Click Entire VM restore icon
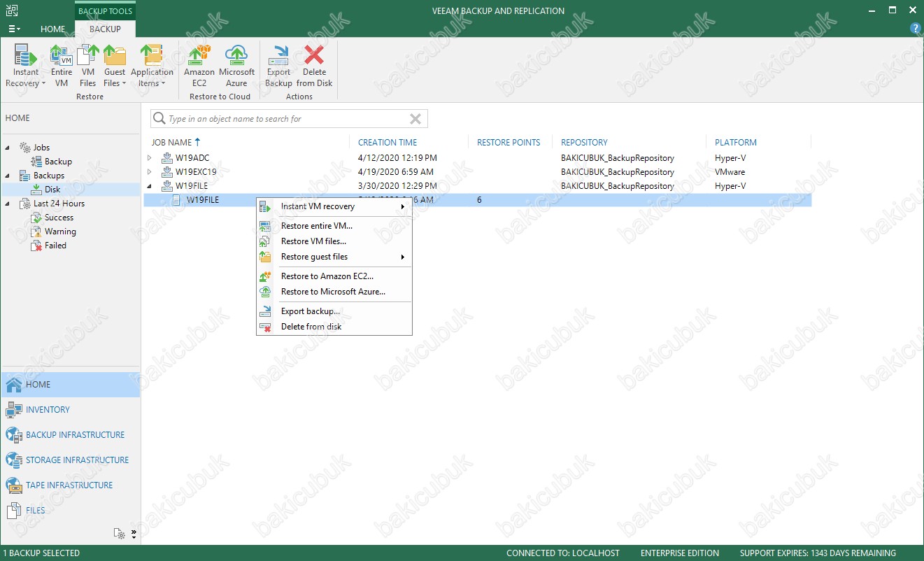 pyautogui.click(x=62, y=55)
